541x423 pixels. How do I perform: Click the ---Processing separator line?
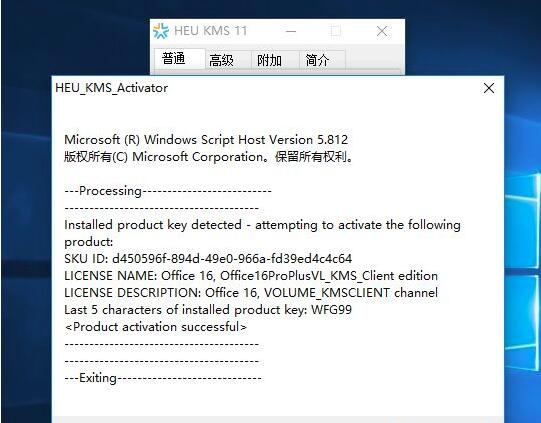(x=168, y=191)
